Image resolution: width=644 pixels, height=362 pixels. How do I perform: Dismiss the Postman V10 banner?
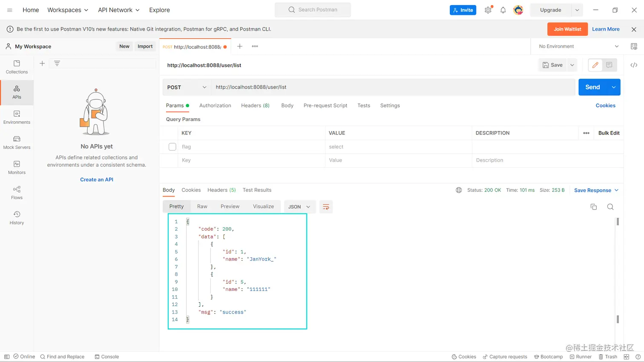point(634,29)
